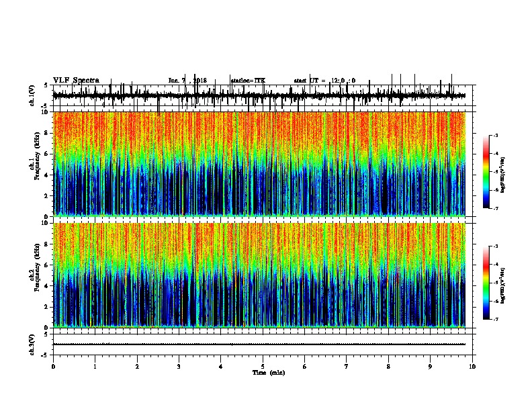This screenshot has height=411, width=532.
Task: Click the "-5" label on ch.2 color bar
Action: pyautogui.click(x=496, y=283)
